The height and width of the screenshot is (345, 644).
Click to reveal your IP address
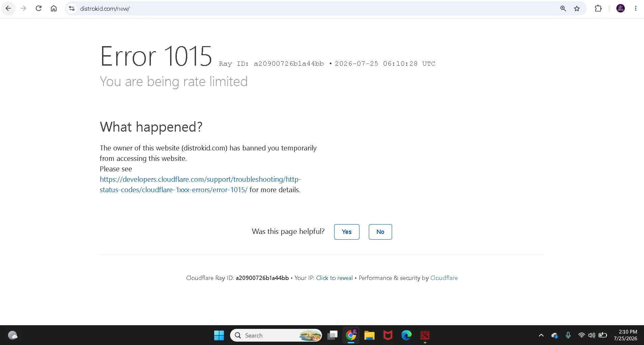tap(334, 278)
